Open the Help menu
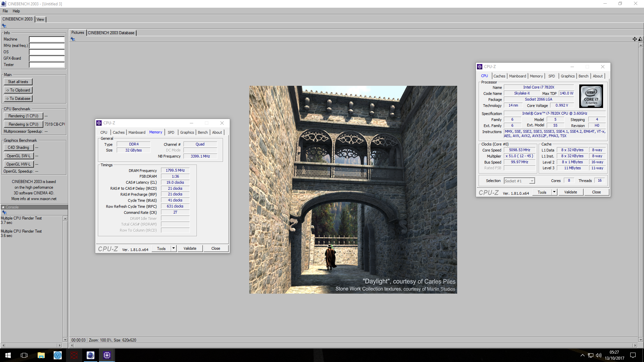 click(x=16, y=11)
